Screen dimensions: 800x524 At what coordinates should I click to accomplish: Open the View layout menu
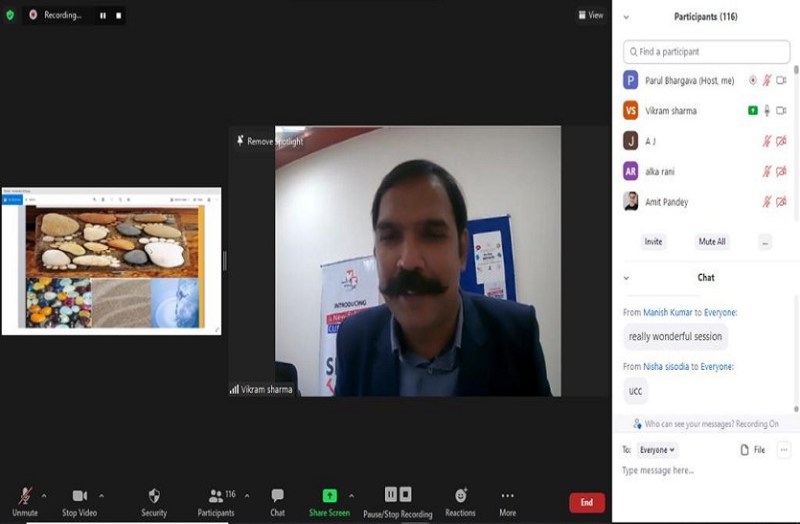tap(591, 15)
